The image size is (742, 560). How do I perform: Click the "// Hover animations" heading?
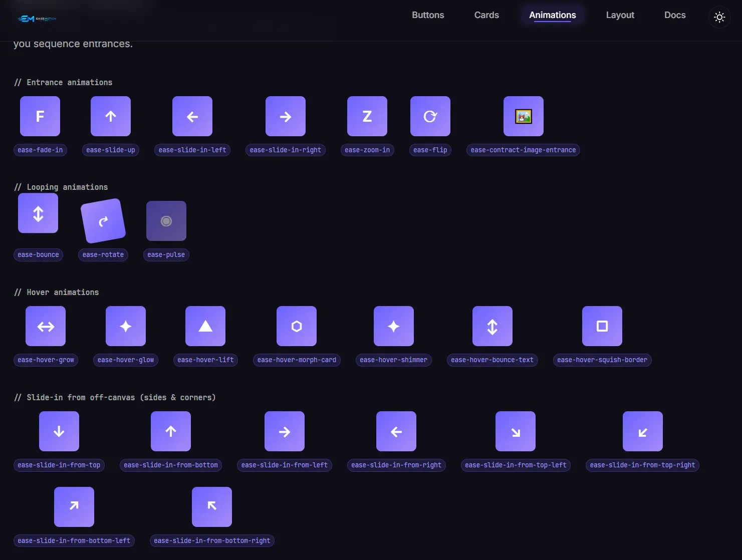pos(57,292)
